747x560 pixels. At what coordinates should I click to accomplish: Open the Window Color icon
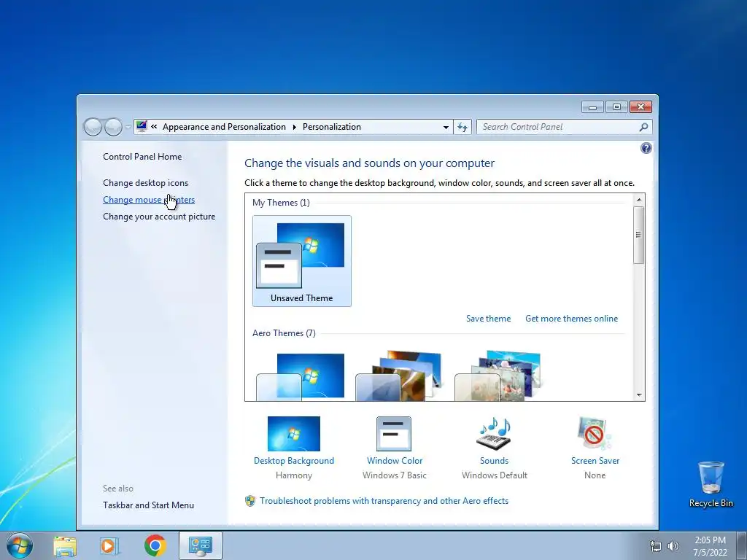click(x=394, y=434)
